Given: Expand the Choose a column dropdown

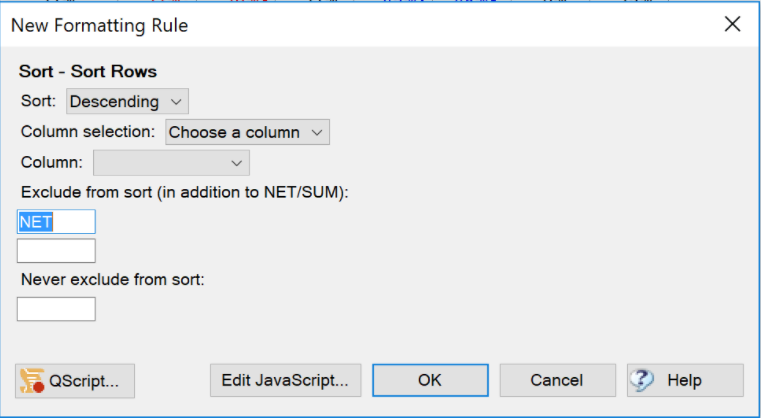Looking at the screenshot, I should 247,132.
